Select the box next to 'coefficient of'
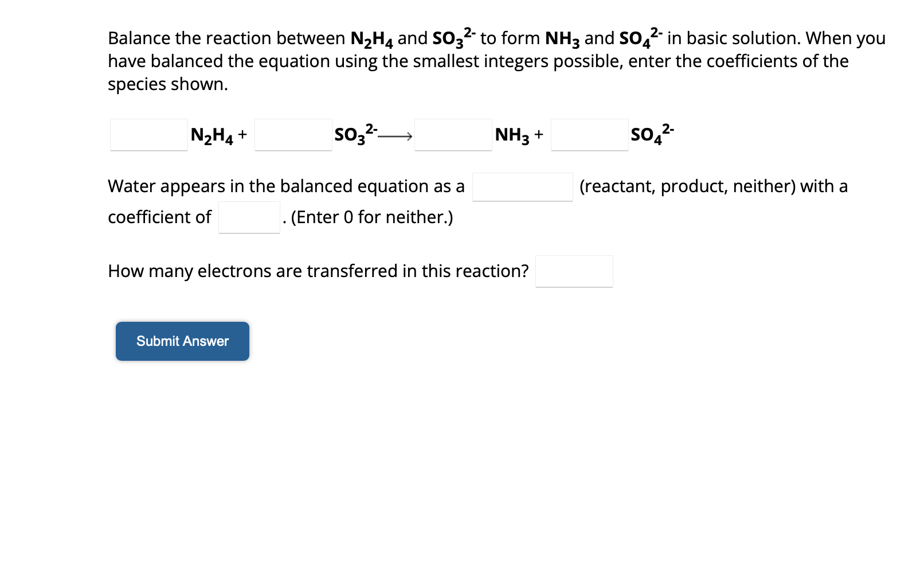This screenshot has width=924, height=565. [x=248, y=217]
